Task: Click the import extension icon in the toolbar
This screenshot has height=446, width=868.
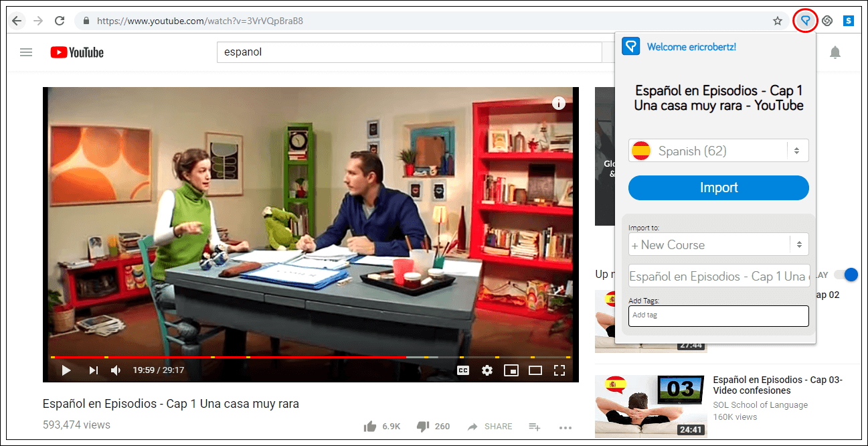Action: pyautogui.click(x=804, y=20)
